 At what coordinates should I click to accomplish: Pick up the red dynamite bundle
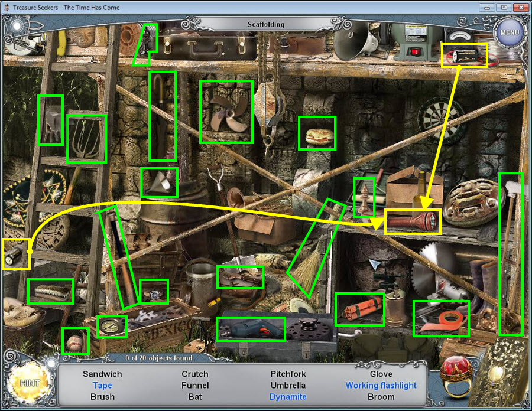tap(359, 309)
